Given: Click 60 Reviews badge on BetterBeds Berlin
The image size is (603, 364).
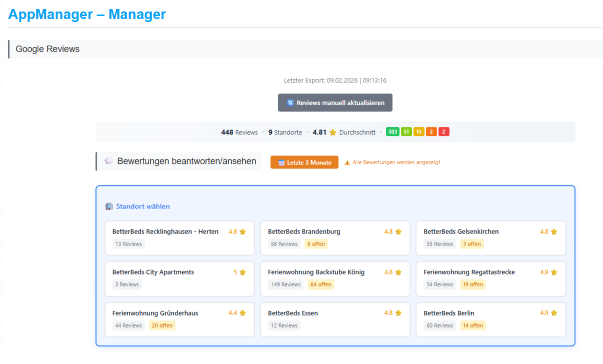Looking at the screenshot, I should click(440, 325).
